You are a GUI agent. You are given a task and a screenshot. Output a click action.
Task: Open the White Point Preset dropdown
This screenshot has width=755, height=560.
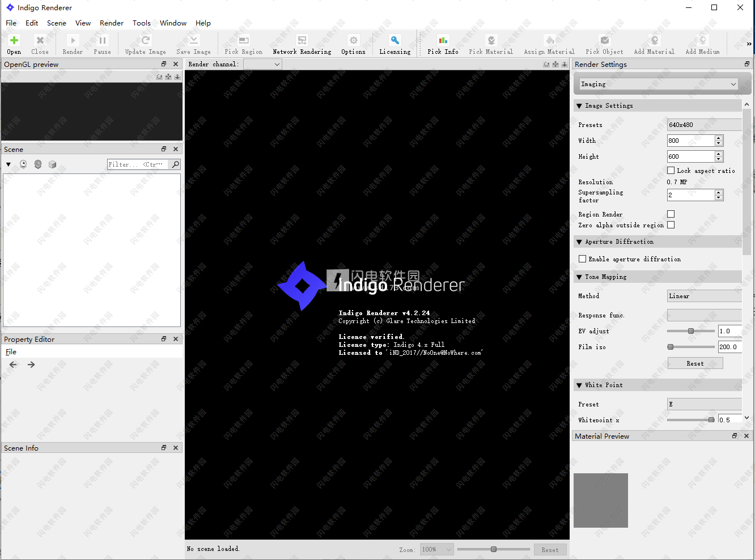(x=705, y=404)
